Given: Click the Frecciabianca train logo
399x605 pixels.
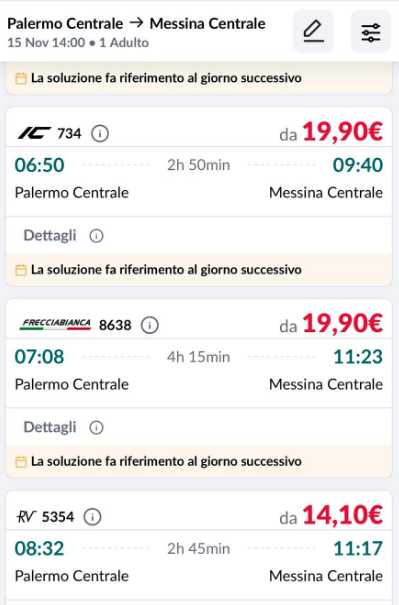Looking at the screenshot, I should click(x=55, y=324).
